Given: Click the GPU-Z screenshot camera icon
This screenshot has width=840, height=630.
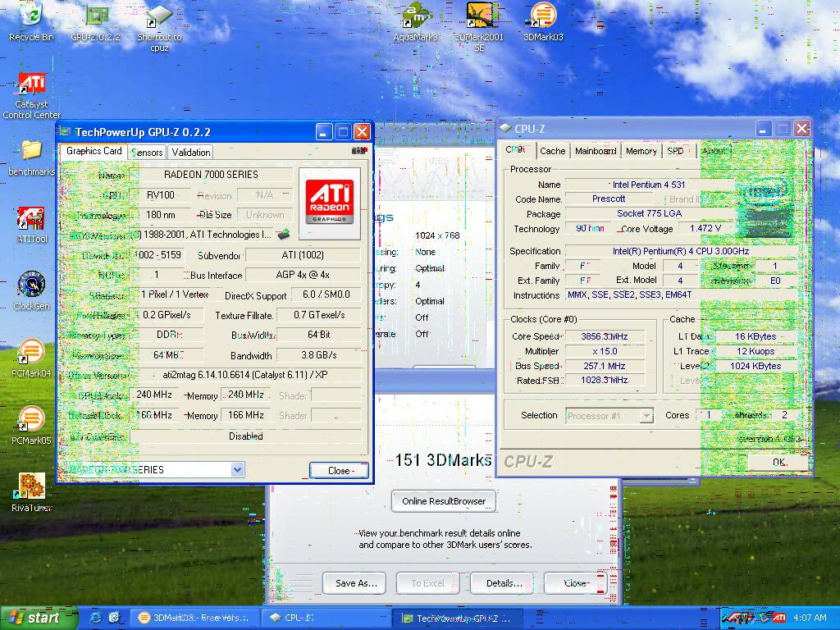Looking at the screenshot, I should point(358,151).
